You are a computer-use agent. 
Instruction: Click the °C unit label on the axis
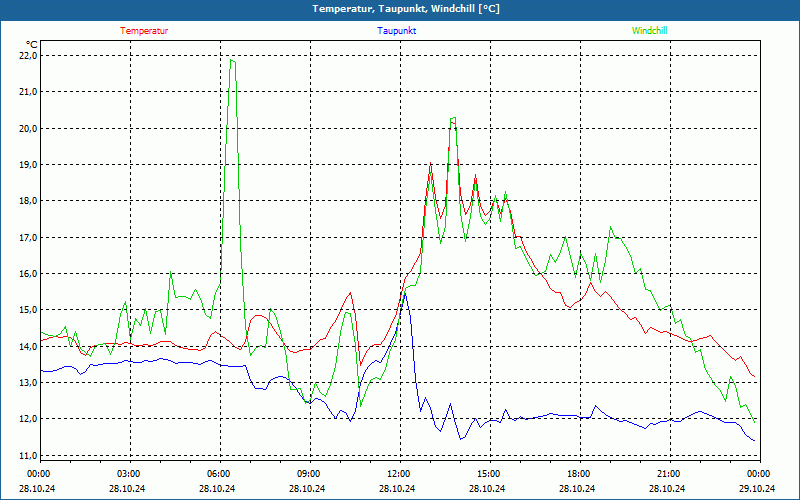click(31, 45)
